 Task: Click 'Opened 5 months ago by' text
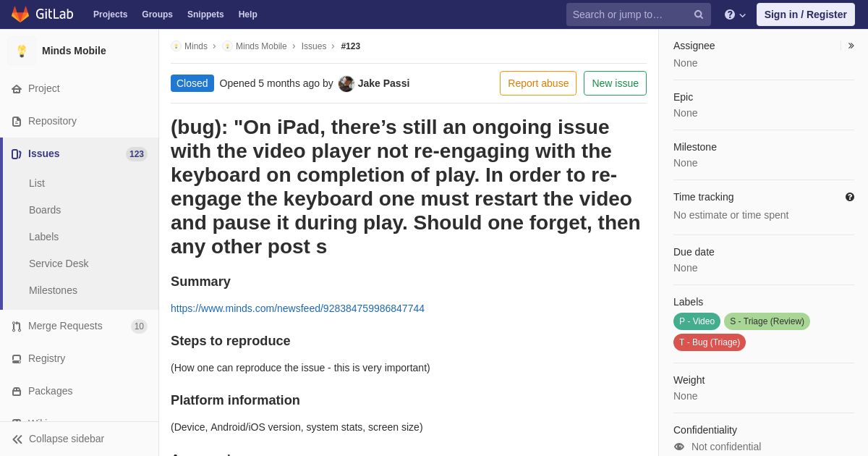[x=276, y=83]
